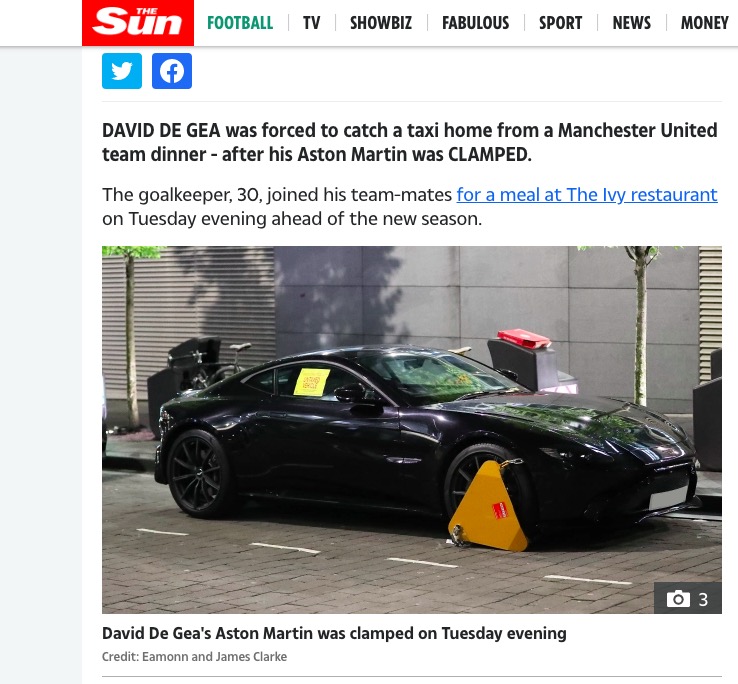This screenshot has width=738, height=684.
Task: Click the yellow wheel clamp in photo
Action: 488,506
